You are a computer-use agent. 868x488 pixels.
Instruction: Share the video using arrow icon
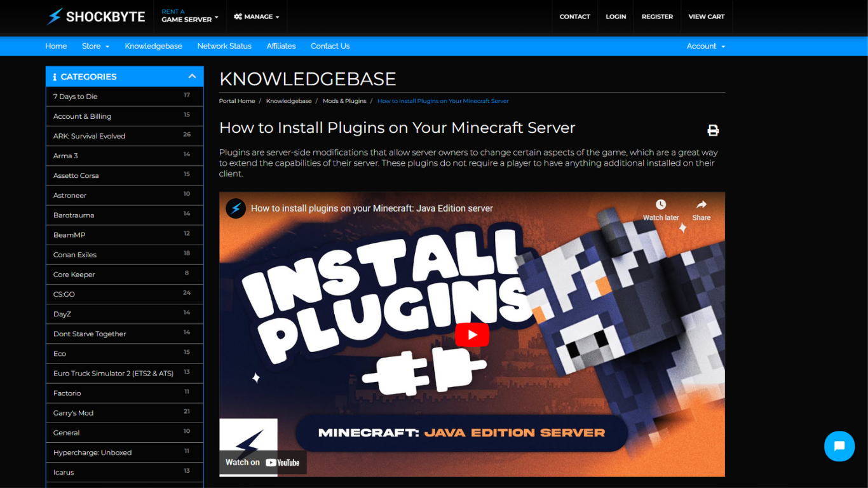(x=702, y=205)
